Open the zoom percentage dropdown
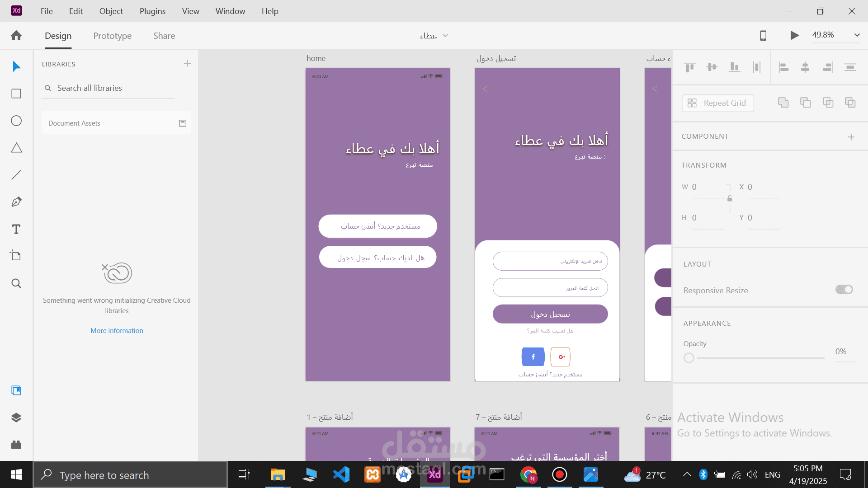The image size is (868, 488). 857,35
